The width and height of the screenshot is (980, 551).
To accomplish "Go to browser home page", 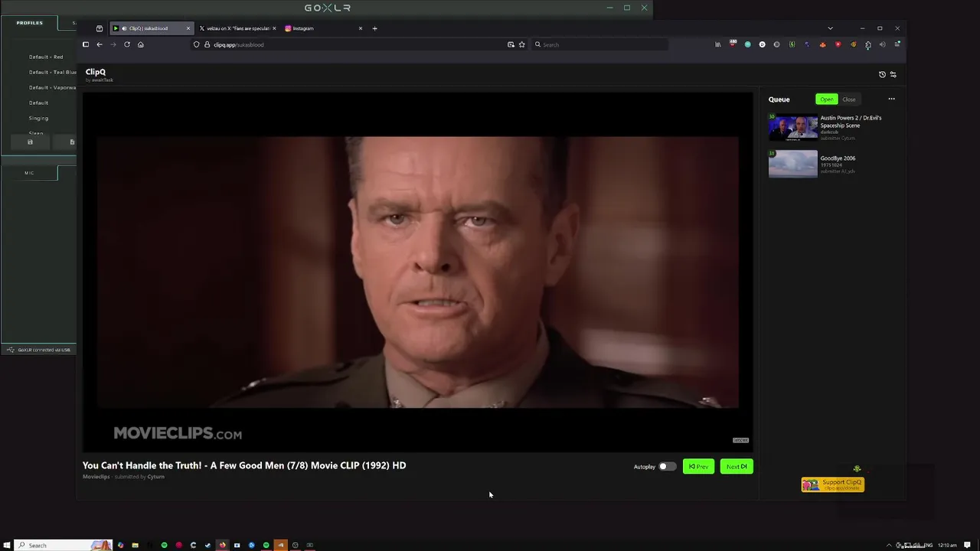I will pyautogui.click(x=141, y=44).
